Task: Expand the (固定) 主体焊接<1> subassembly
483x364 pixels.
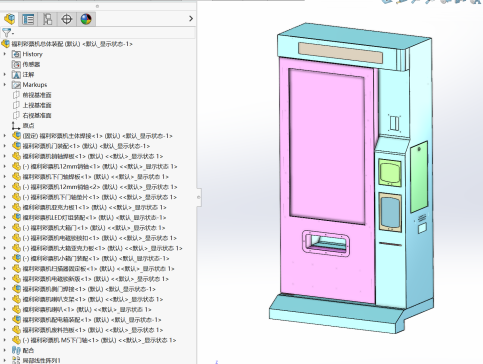Action: pos(5,136)
